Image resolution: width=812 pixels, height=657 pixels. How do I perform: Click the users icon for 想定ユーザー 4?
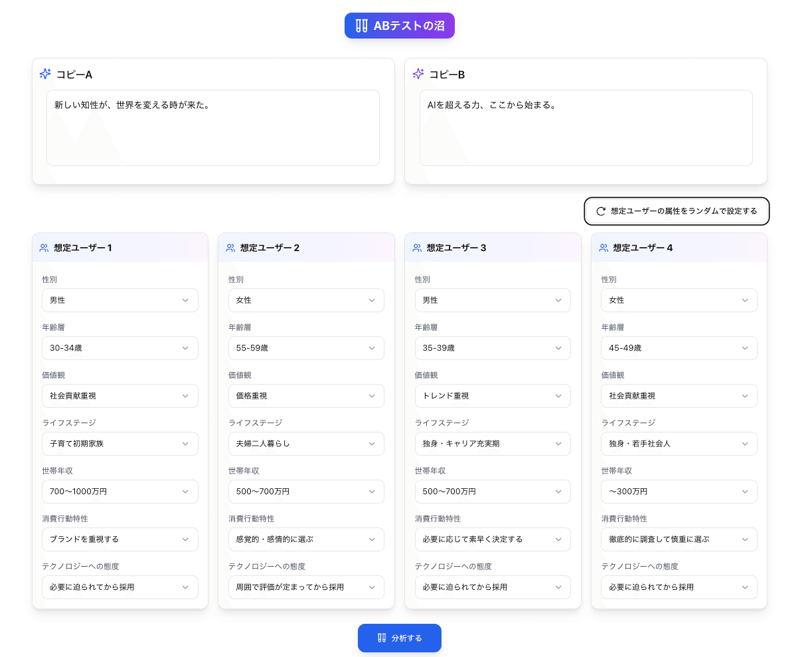click(x=604, y=248)
